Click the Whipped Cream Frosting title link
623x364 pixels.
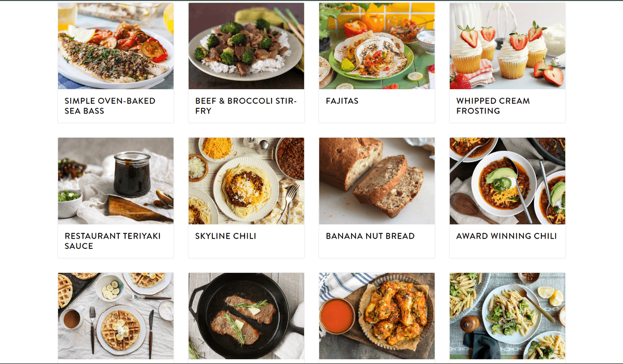(493, 106)
